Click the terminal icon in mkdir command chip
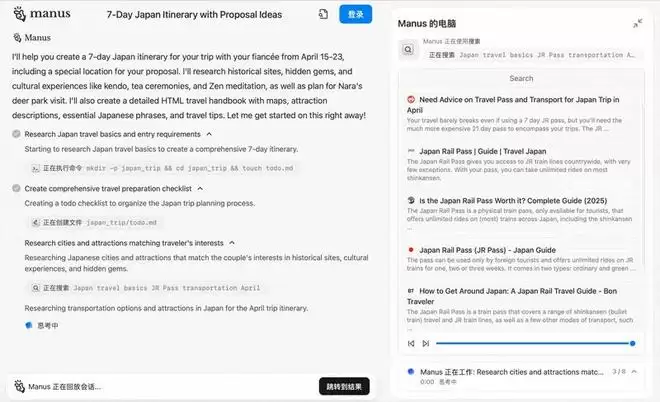This screenshot has height=402, width=660. pyautogui.click(x=36, y=170)
